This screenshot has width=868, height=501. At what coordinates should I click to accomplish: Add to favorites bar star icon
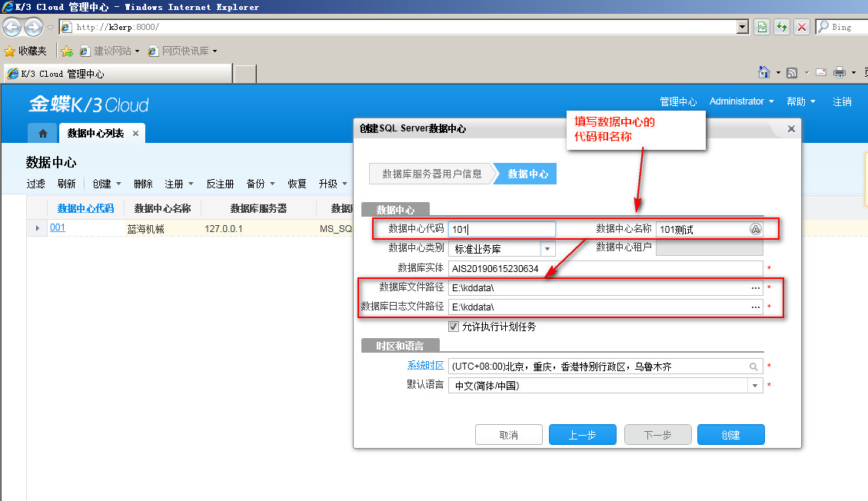coord(66,51)
